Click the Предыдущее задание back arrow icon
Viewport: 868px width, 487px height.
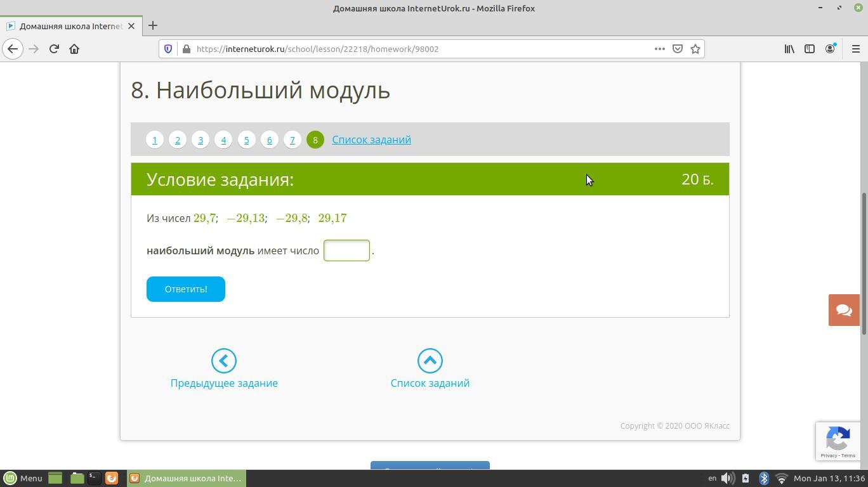pyautogui.click(x=224, y=361)
